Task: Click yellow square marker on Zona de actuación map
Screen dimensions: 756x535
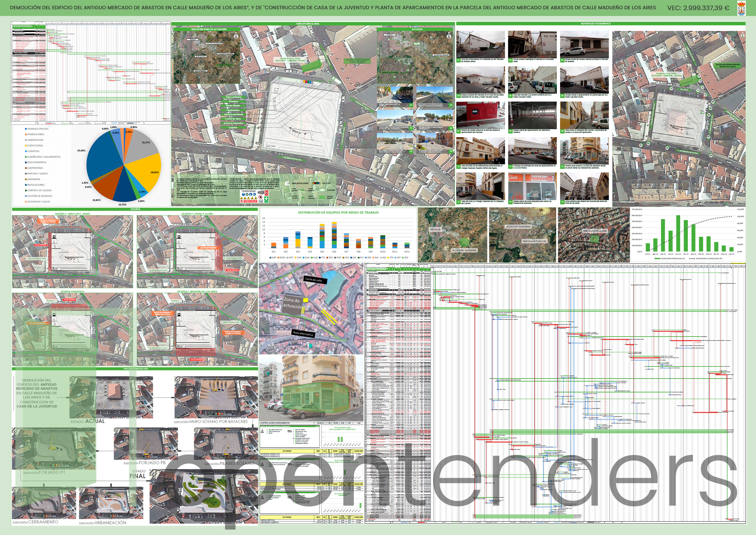Action: pos(306,300)
